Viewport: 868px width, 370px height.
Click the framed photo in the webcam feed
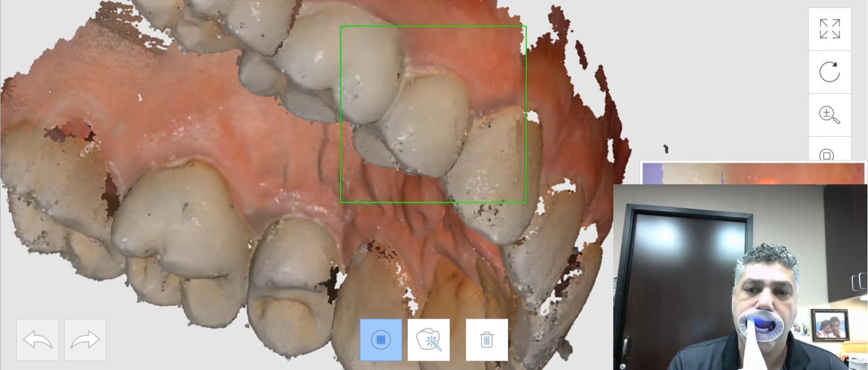tap(830, 324)
